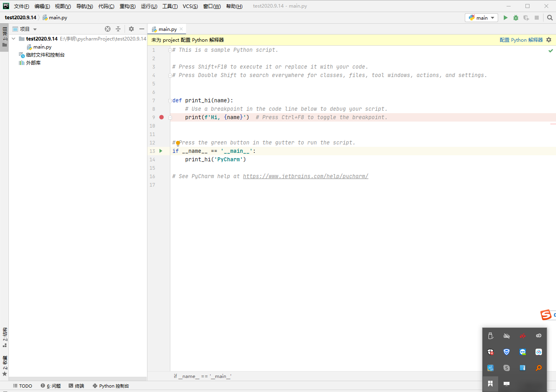The image size is (556, 392).
Task: Select 临时文件和控制台 tree item
Action: pyautogui.click(x=42, y=55)
